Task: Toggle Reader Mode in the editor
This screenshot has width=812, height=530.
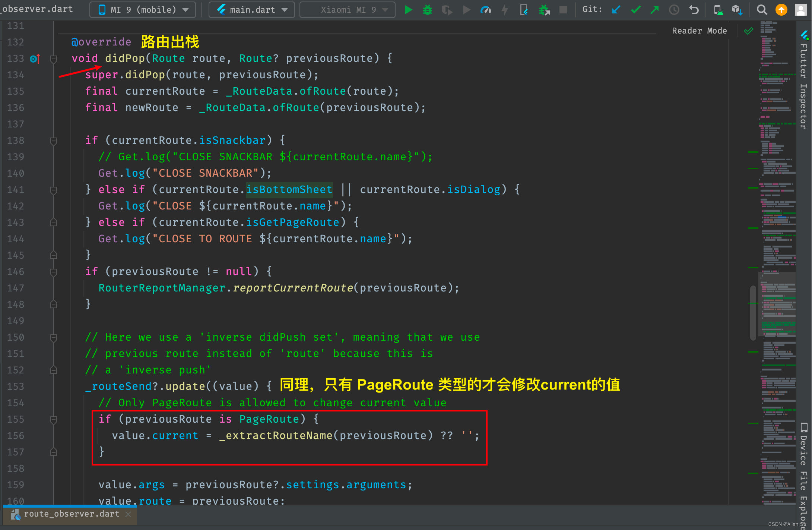Action: pos(699,31)
